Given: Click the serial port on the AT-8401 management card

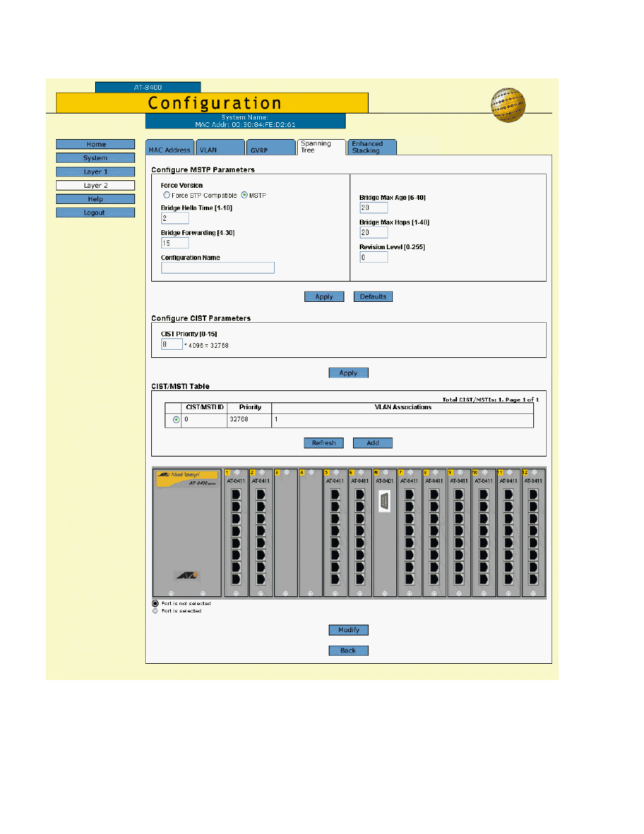Looking at the screenshot, I should coord(384,501).
